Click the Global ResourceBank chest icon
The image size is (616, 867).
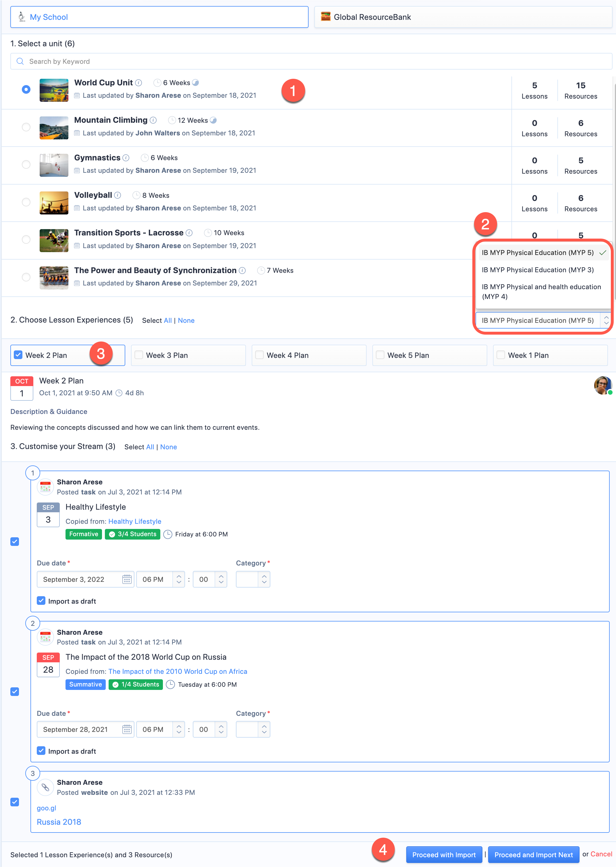(326, 17)
